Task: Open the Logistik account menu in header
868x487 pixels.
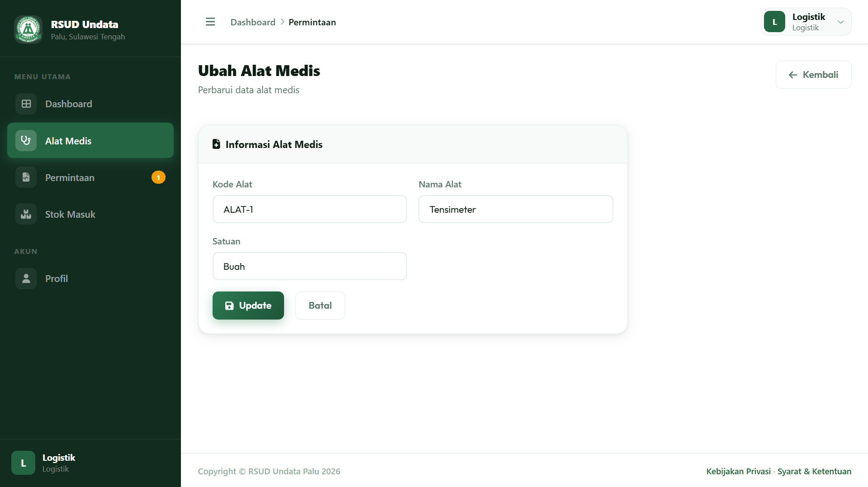Action: (x=806, y=22)
